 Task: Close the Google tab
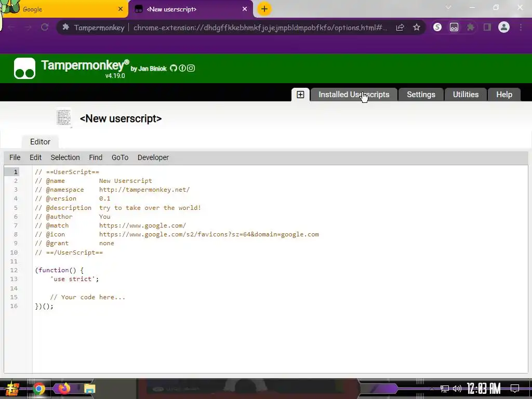click(x=121, y=9)
